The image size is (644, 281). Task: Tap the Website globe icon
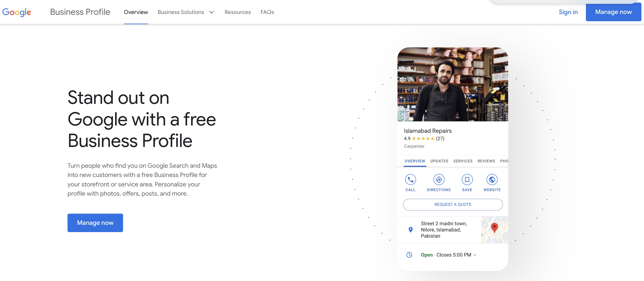492,179
